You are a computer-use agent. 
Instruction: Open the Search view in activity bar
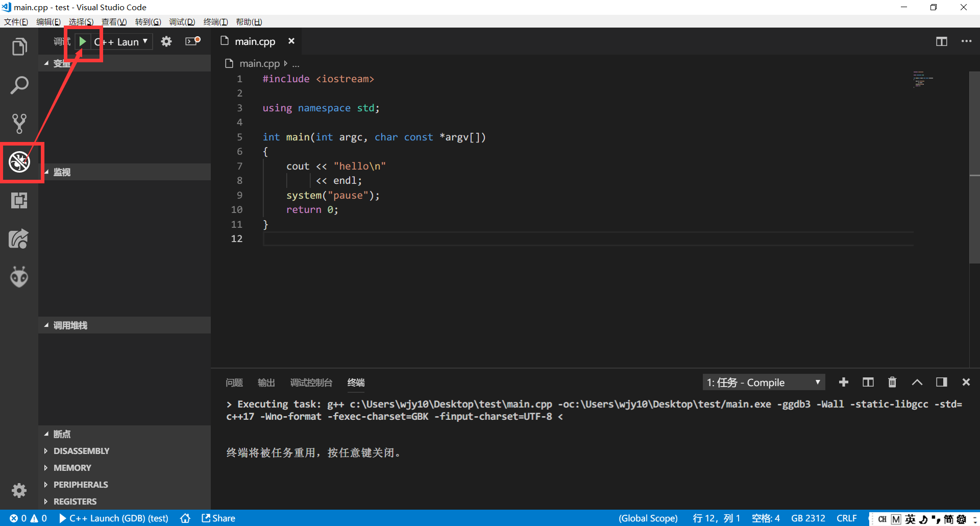tap(19, 85)
